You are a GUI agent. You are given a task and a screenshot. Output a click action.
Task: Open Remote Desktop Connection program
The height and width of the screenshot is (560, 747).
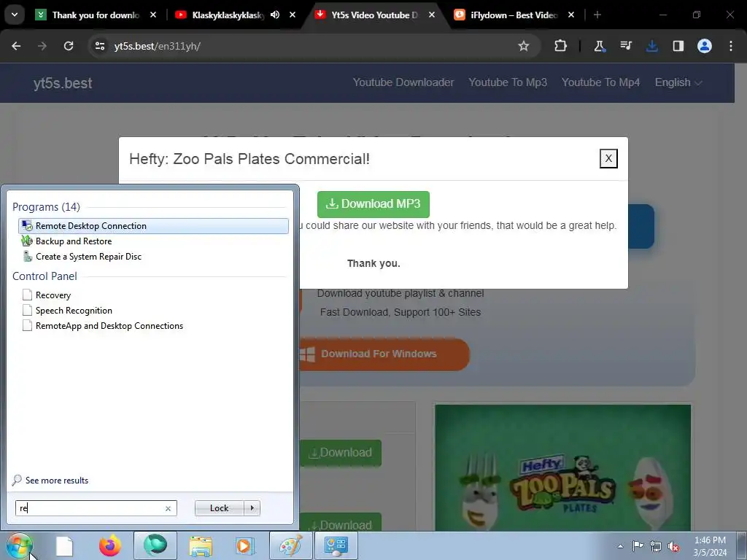coord(153,226)
